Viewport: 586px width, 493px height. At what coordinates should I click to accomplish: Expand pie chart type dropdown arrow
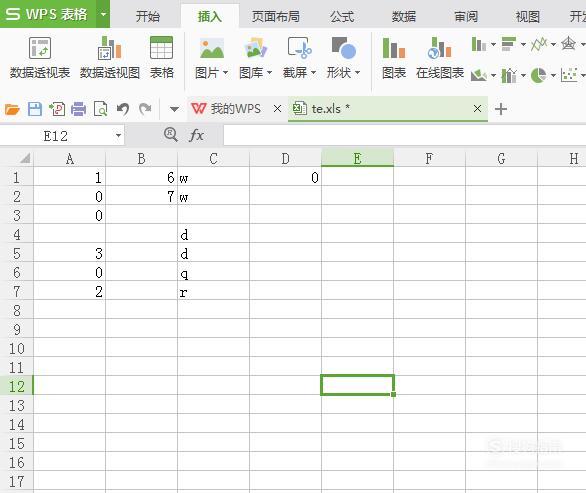553,75
